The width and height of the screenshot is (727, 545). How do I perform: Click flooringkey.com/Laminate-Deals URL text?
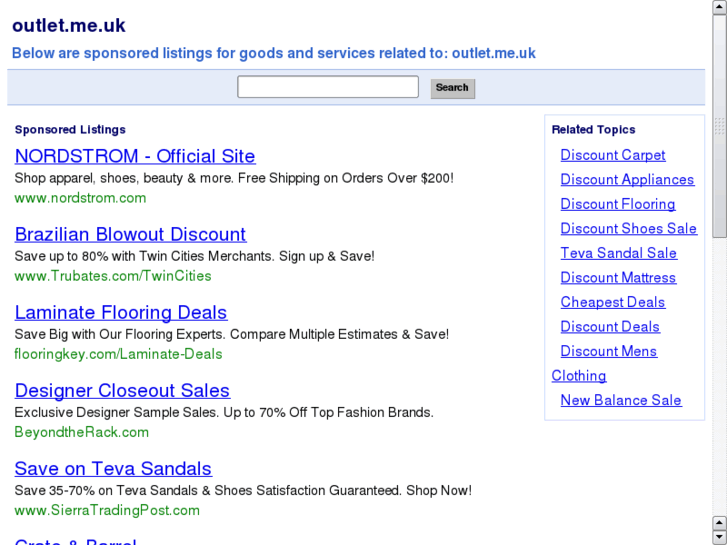pos(118,354)
